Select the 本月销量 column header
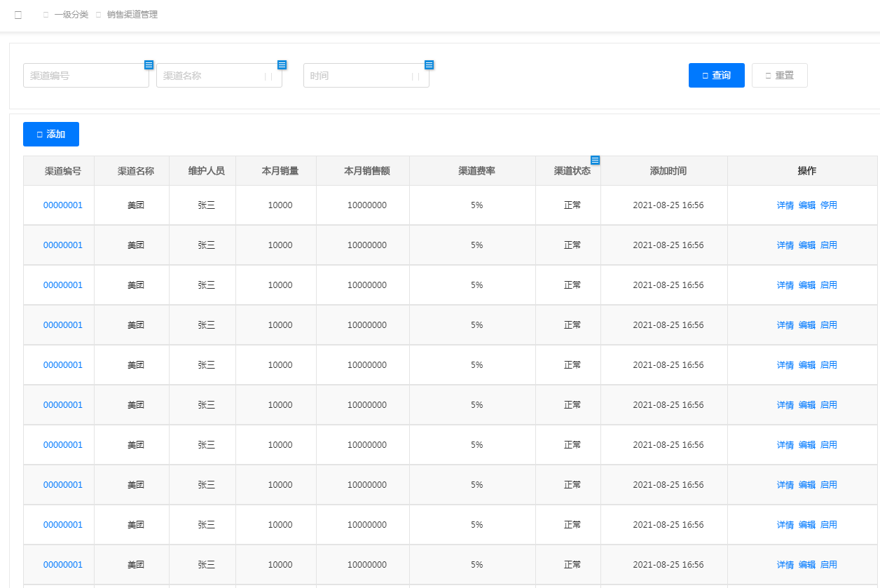880x588 pixels. tap(276, 171)
